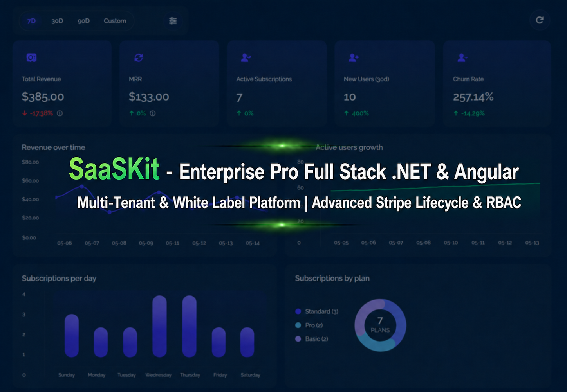Click the Active Subscriptions value 7
This screenshot has height=392, width=567.
(239, 97)
